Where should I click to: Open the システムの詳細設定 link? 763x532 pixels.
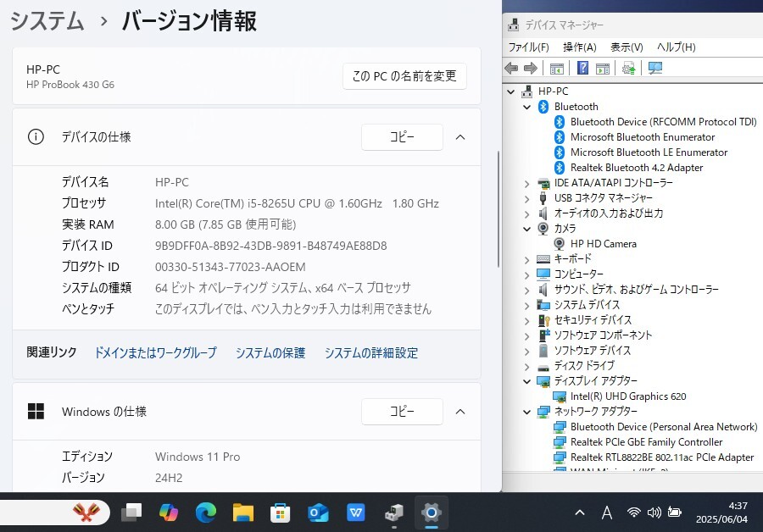pos(371,352)
